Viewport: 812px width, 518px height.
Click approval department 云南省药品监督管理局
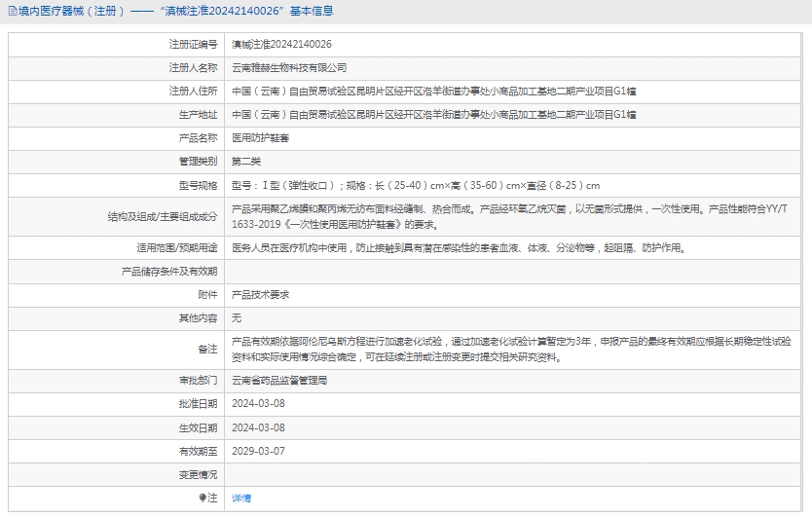pos(279,381)
